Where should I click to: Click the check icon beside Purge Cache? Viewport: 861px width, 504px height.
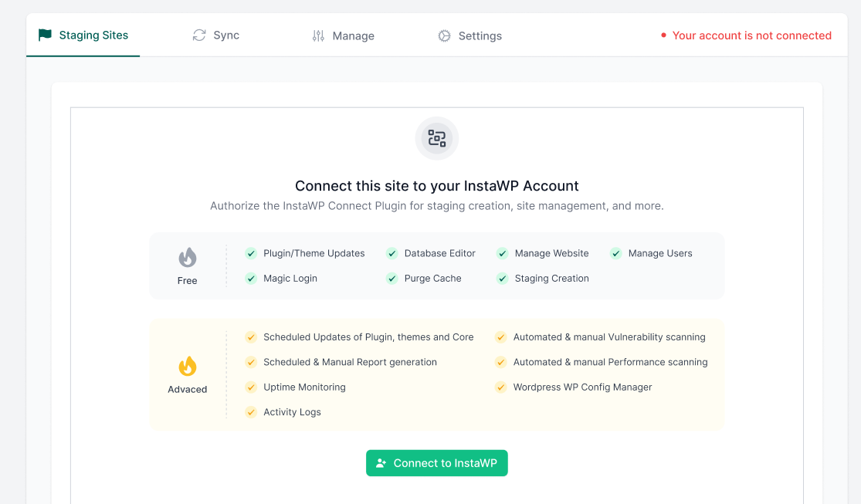[x=392, y=279]
